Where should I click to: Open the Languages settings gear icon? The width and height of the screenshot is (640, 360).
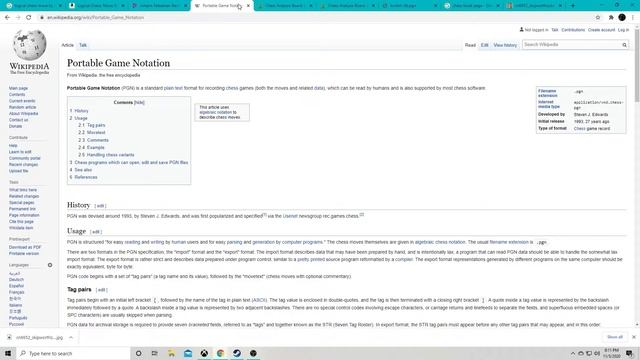[50, 265]
